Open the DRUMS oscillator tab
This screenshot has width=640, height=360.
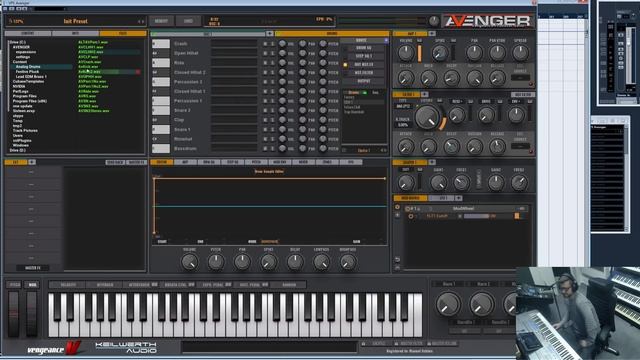pyautogui.click(x=331, y=33)
